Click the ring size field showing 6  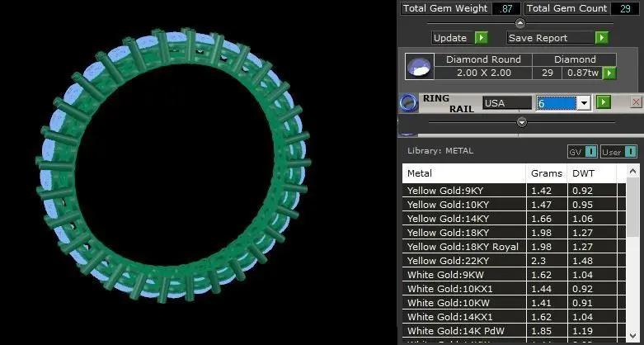click(557, 103)
